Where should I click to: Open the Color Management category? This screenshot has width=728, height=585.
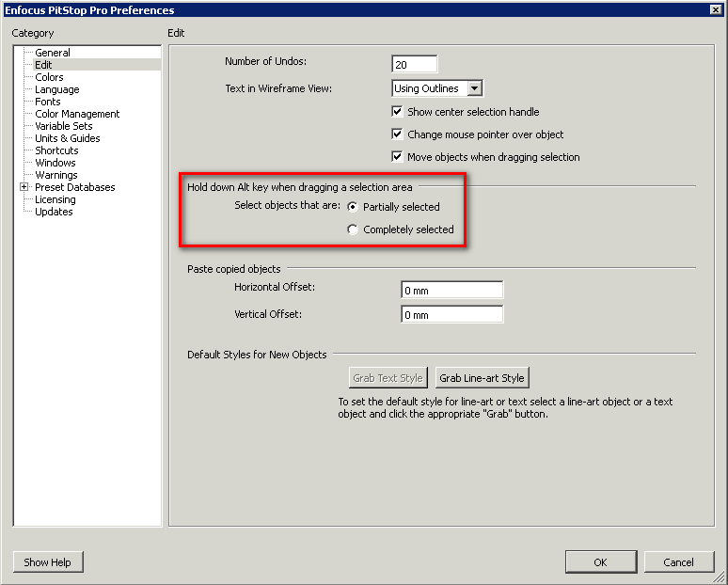pyautogui.click(x=77, y=114)
